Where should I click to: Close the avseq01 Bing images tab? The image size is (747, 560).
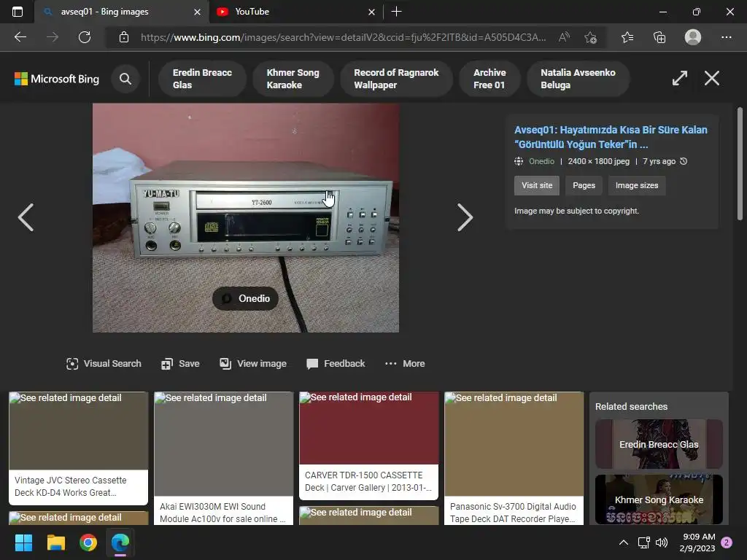pyautogui.click(x=197, y=12)
